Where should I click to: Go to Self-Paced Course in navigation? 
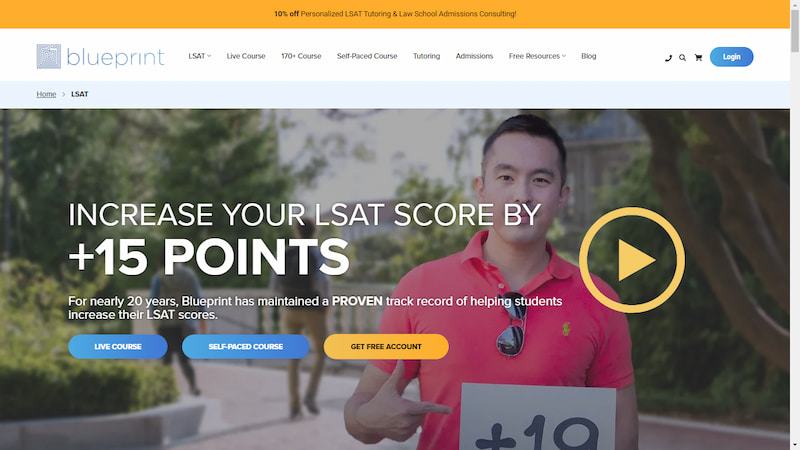click(x=367, y=56)
